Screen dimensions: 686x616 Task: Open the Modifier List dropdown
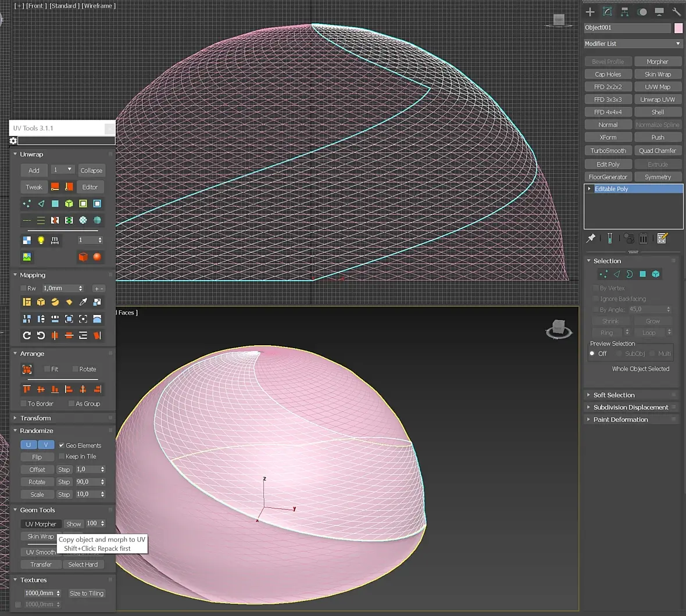633,44
